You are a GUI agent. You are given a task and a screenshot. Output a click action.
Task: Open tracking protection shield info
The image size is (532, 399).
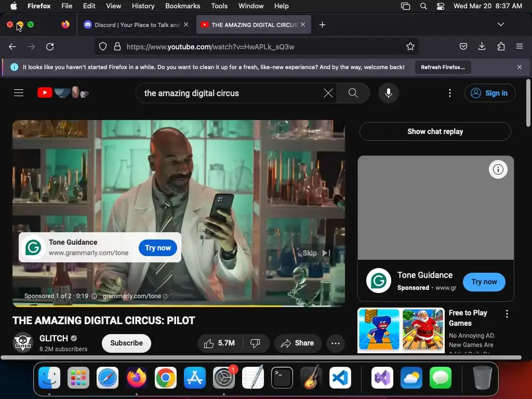click(x=103, y=46)
